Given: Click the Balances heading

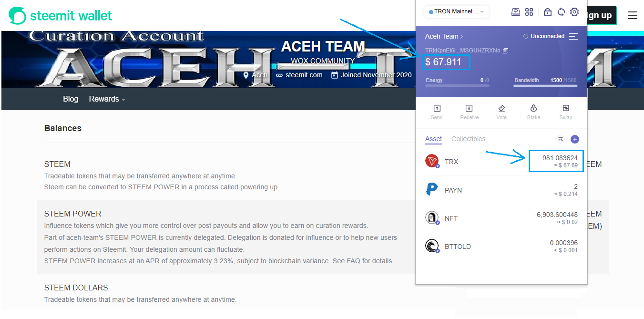Looking at the screenshot, I should coord(63,128).
